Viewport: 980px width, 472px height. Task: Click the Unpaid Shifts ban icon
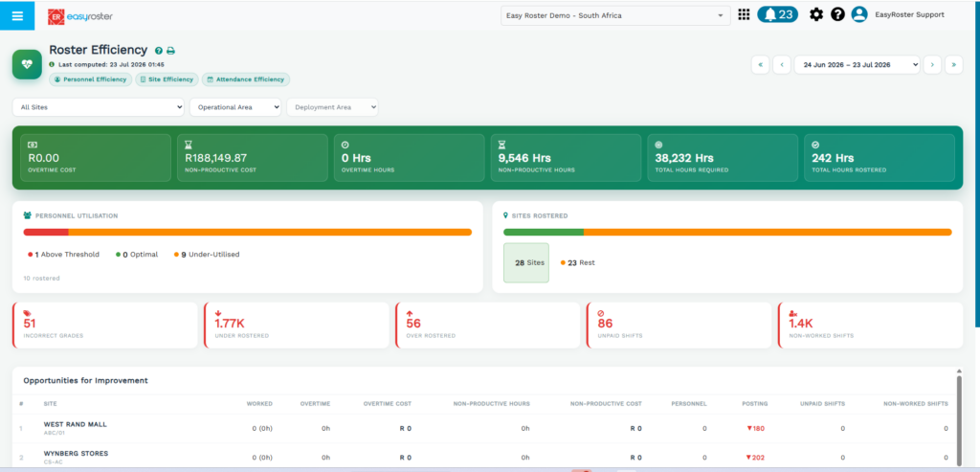pos(601,313)
